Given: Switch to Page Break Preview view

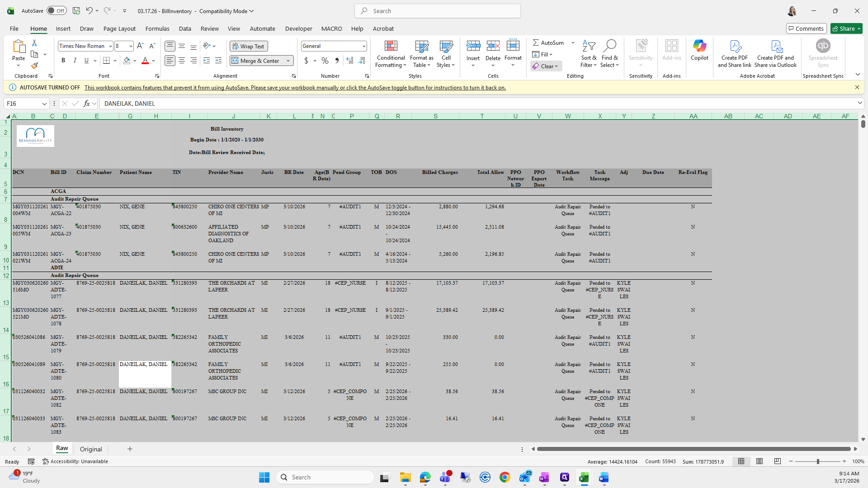Looking at the screenshot, I should [777, 461].
